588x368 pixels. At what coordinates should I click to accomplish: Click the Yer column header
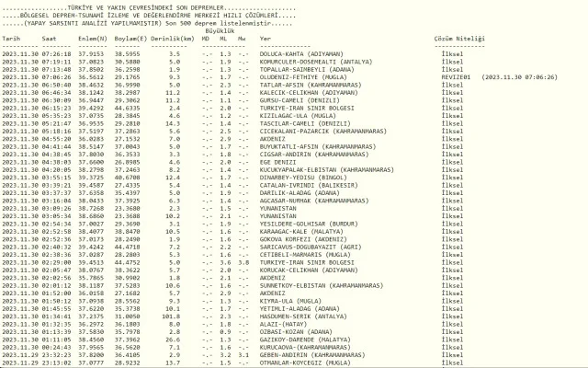[x=266, y=39]
